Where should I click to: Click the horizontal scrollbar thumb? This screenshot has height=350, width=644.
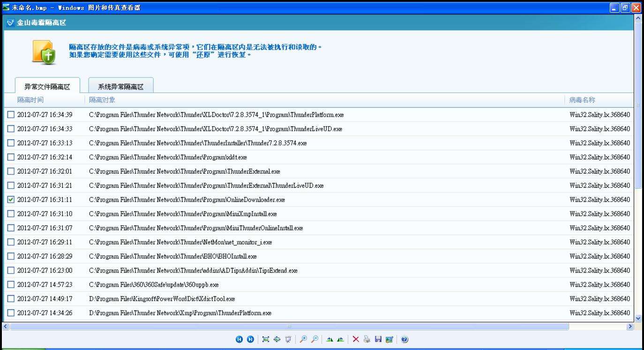tap(289, 326)
